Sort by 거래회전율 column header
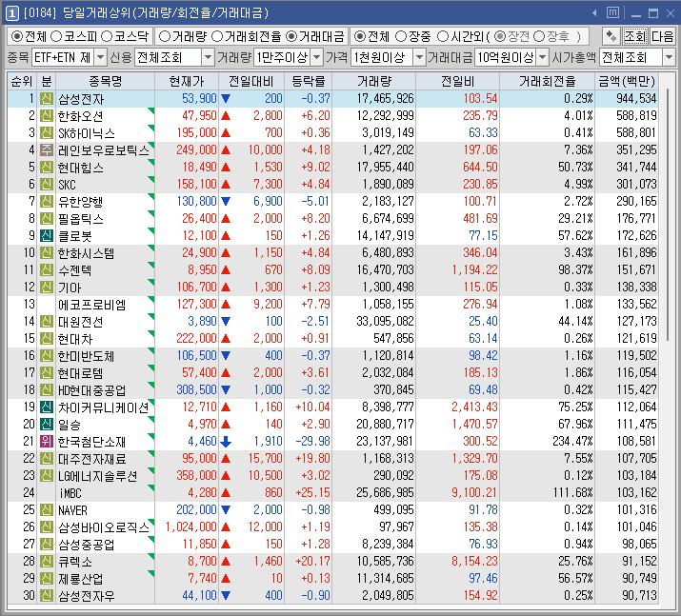 548,81
